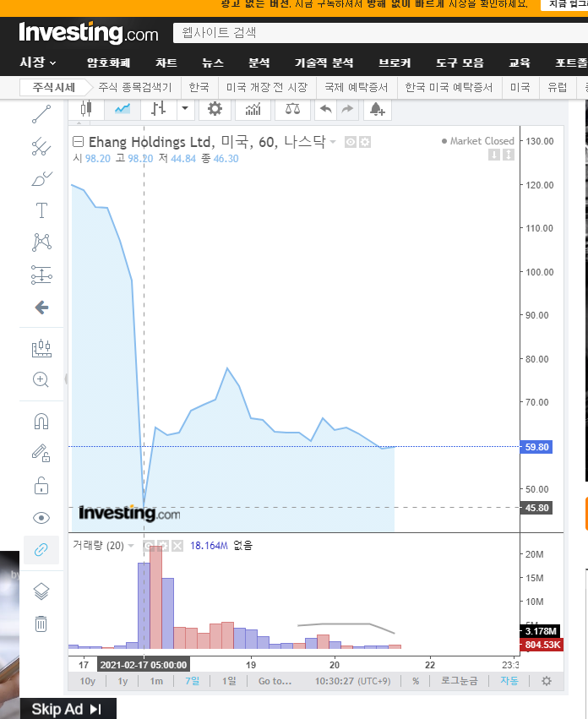Open the bottom-right chart settings gear

(547, 681)
